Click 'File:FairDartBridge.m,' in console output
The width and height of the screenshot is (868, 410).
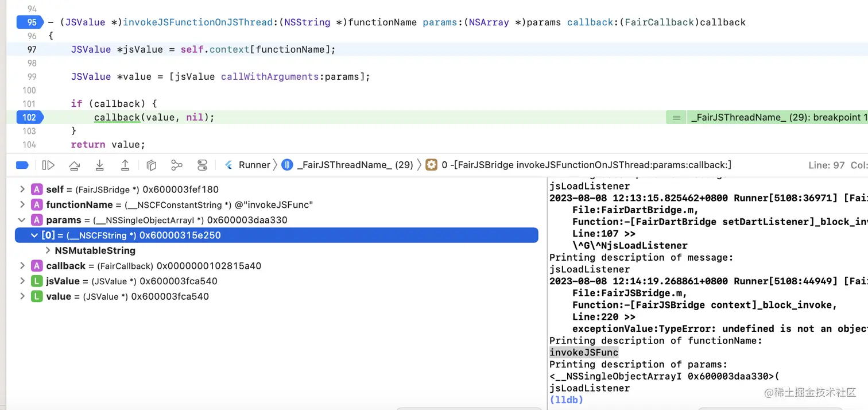635,210
